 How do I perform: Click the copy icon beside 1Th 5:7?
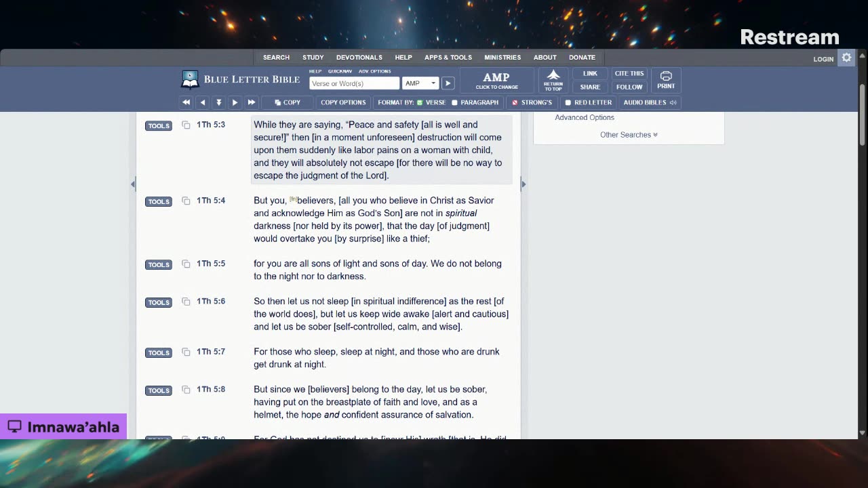186,352
